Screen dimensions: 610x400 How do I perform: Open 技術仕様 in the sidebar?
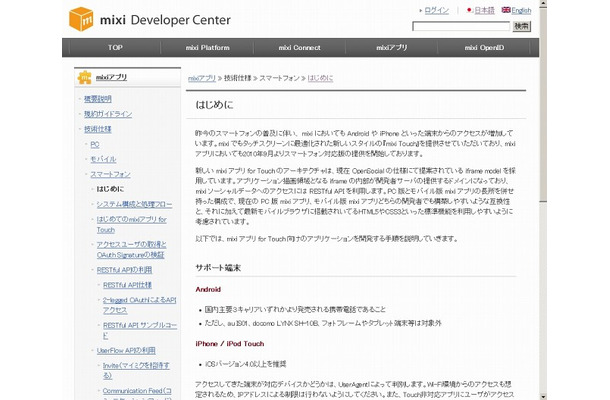click(98, 129)
